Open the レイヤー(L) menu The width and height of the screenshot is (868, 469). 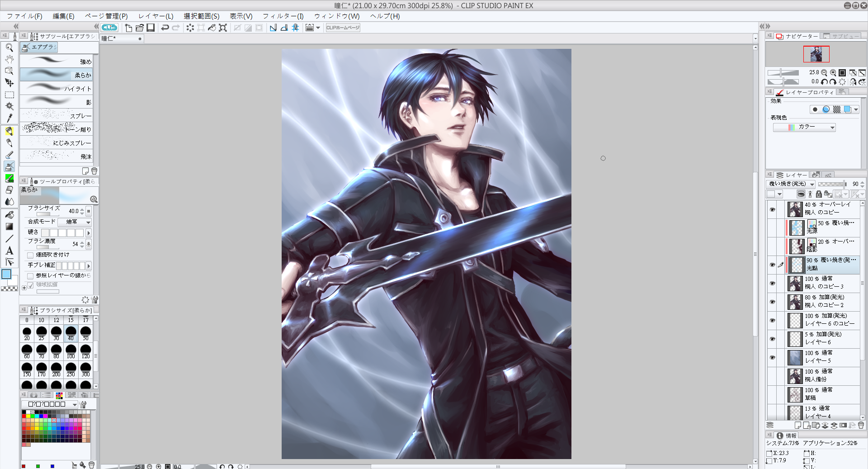156,16
